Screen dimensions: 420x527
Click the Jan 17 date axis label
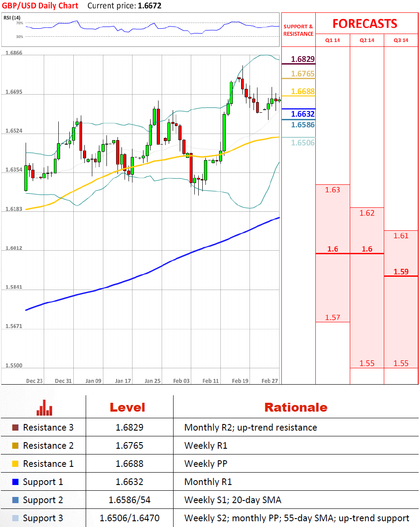(x=123, y=381)
